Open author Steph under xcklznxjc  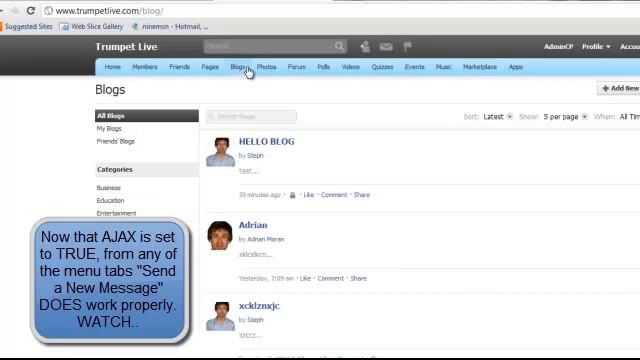[255, 320]
